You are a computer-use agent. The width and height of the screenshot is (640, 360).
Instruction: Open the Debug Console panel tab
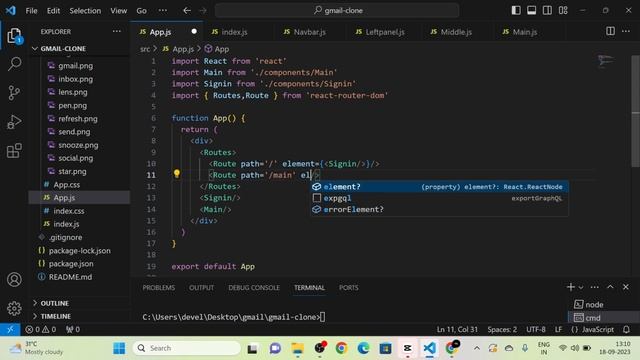254,288
